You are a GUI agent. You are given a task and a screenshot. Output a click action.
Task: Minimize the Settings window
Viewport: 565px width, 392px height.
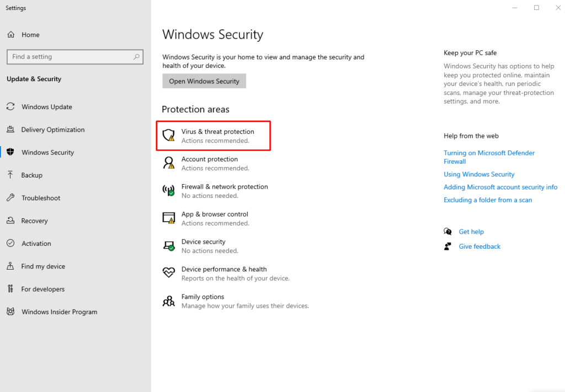coord(514,8)
